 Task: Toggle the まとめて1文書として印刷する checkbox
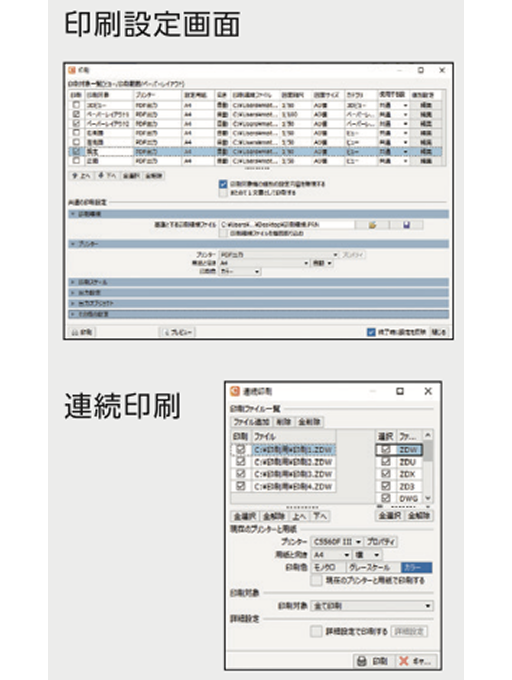point(223,193)
